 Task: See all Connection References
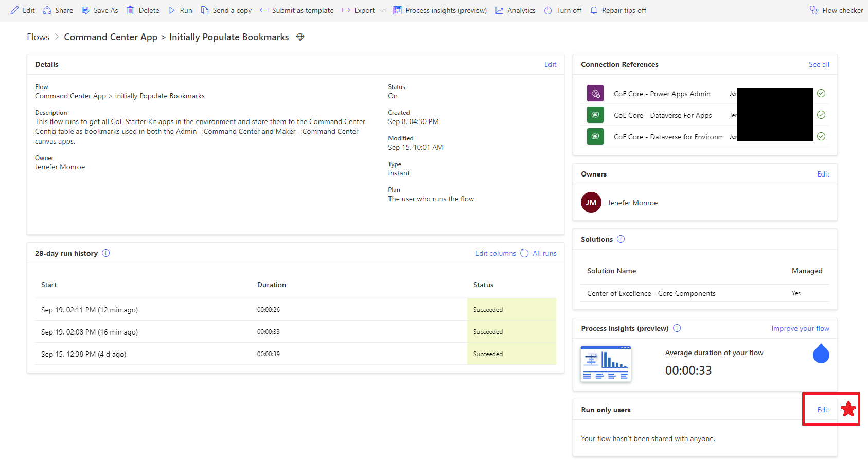(819, 64)
